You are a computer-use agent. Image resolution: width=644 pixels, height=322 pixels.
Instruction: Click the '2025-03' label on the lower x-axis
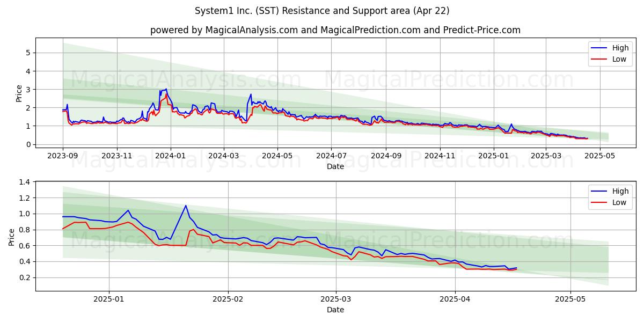[336, 299]
